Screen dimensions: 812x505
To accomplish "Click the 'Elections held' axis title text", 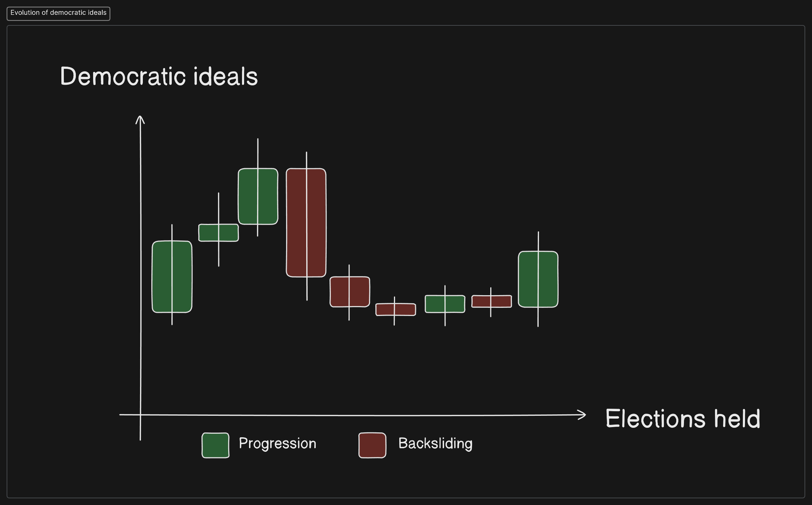I will coord(683,419).
